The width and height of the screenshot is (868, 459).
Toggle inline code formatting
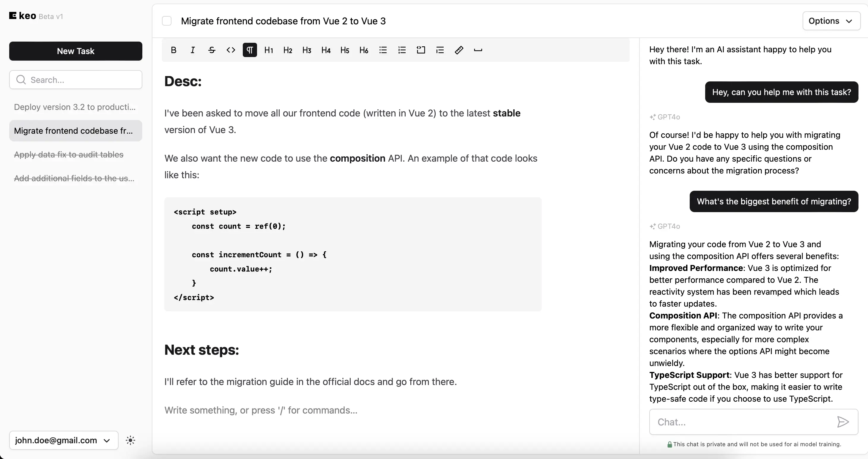pos(231,50)
